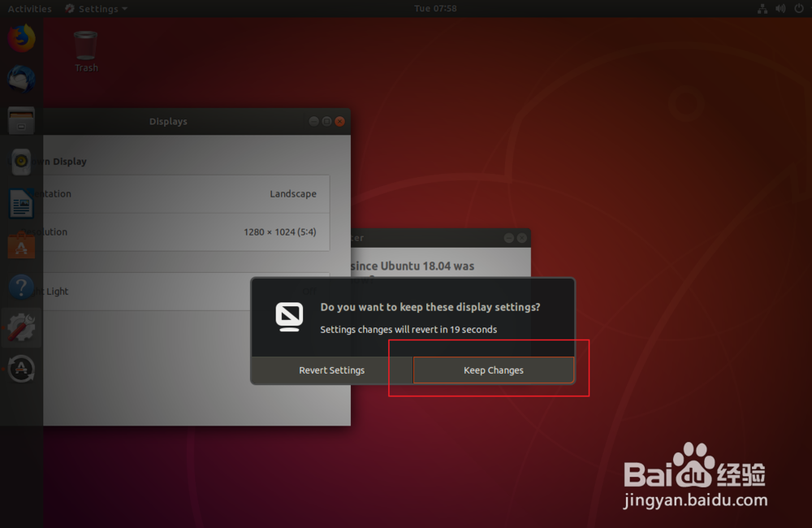Screen dimensions: 812x528
Task: Open the Files application from the dock
Action: tap(20, 120)
